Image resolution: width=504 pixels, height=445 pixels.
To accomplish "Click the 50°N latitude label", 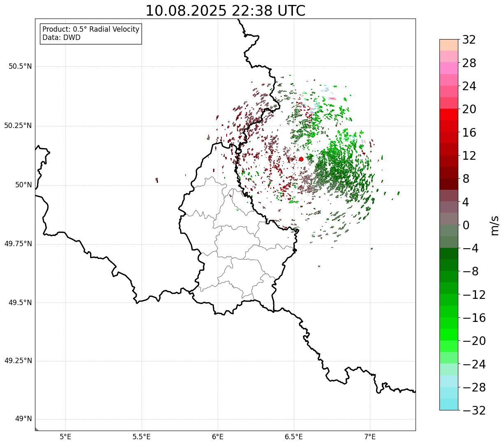I will (23, 185).
